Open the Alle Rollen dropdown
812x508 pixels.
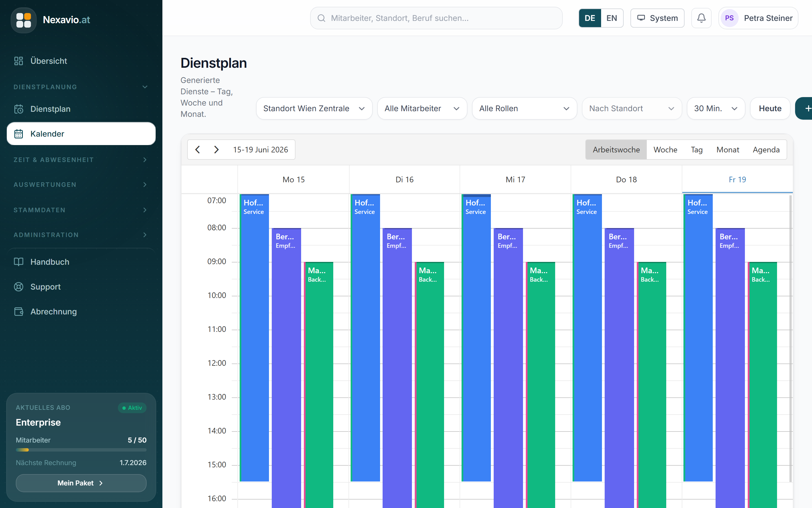tap(524, 109)
